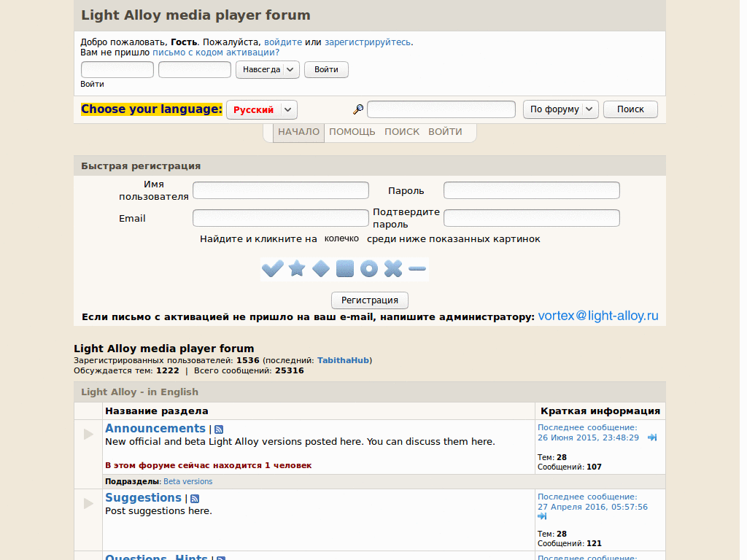Follow the зарегистрируйтесь link

pos(368,42)
